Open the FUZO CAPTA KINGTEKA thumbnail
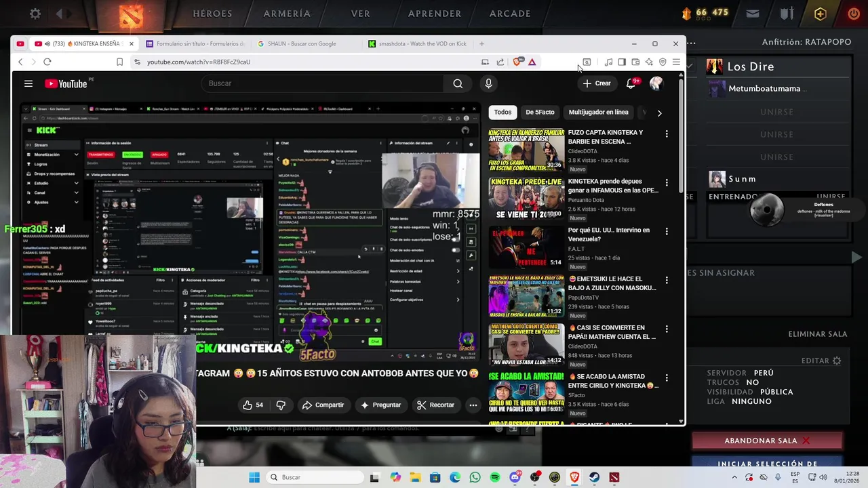This screenshot has width=868, height=488. click(x=526, y=149)
